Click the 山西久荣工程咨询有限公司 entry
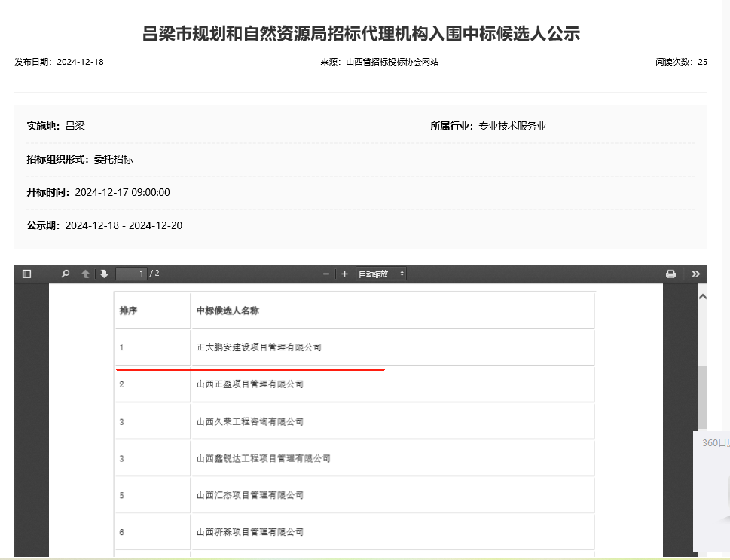The width and height of the screenshot is (730, 560). pos(249,421)
